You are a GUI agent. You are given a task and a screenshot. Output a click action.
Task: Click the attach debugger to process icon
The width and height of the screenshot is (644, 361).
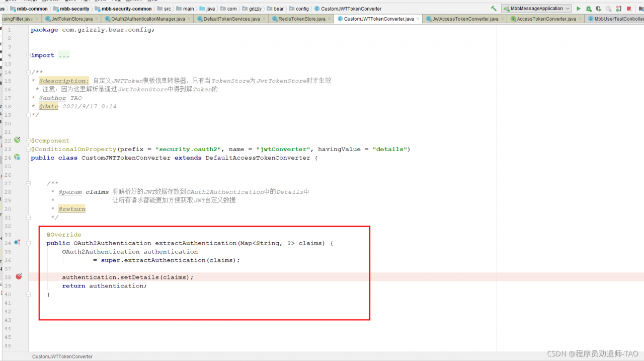click(618, 9)
